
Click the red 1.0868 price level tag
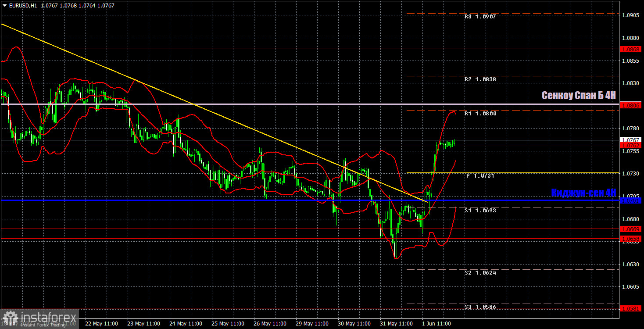pyautogui.click(x=631, y=50)
